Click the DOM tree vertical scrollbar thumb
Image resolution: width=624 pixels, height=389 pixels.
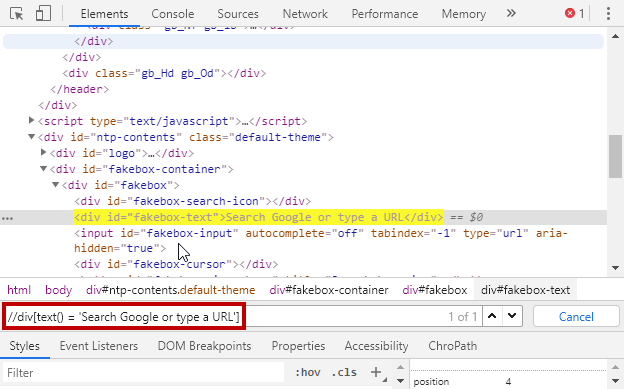click(615, 156)
